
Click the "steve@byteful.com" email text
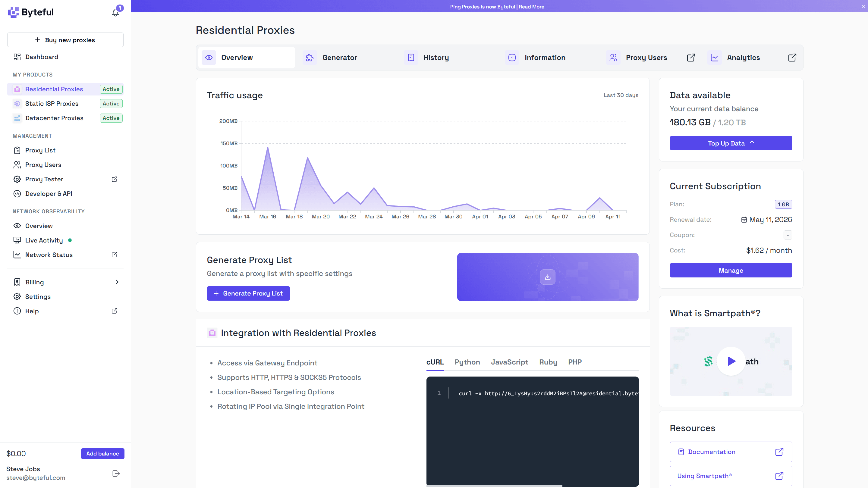click(36, 478)
